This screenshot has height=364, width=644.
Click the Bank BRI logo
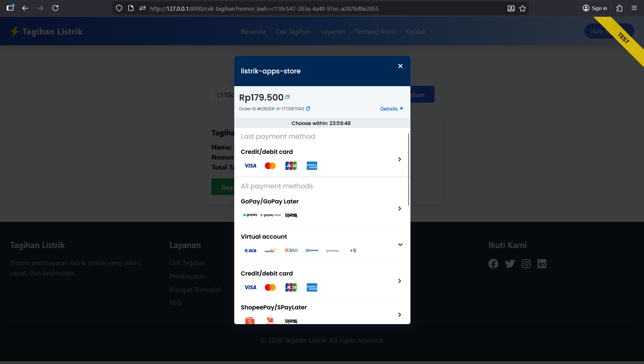point(312,250)
